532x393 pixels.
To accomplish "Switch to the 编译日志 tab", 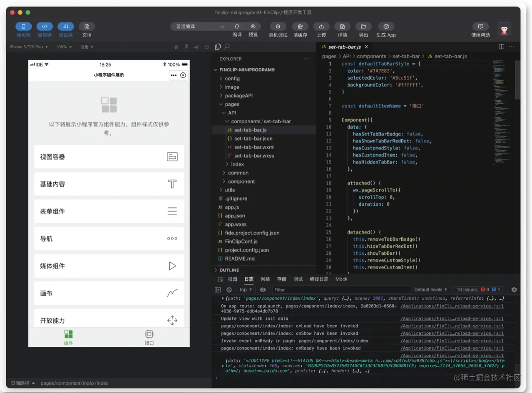I will pos(319,279).
